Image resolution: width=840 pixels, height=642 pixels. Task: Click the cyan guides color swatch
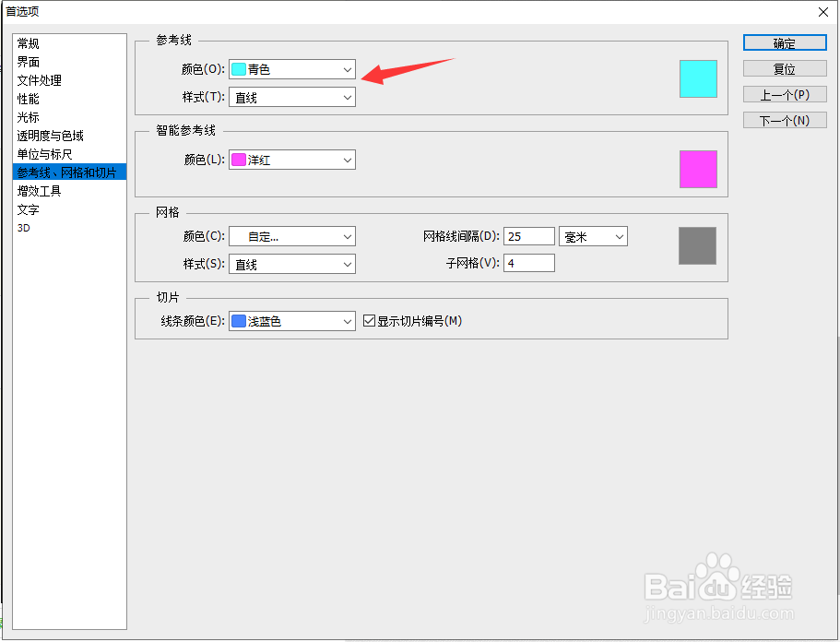pos(698,78)
